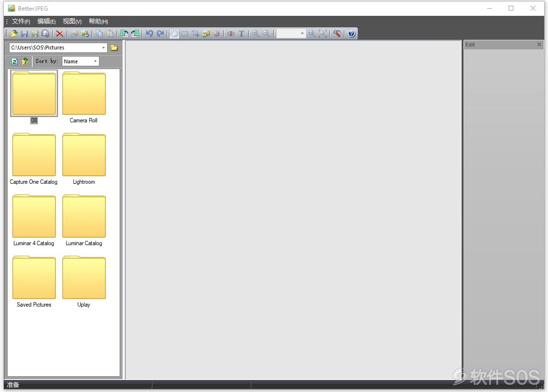
Task: Select the red-eye removal tool
Action: (231, 34)
